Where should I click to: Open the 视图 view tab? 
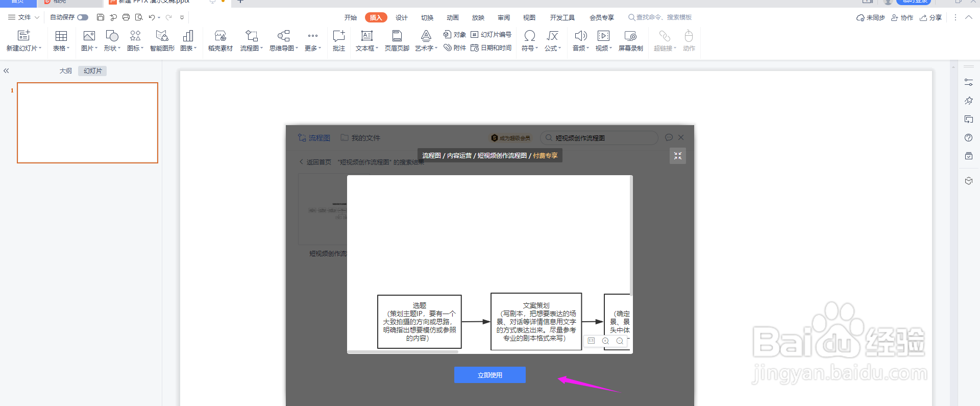pos(529,17)
